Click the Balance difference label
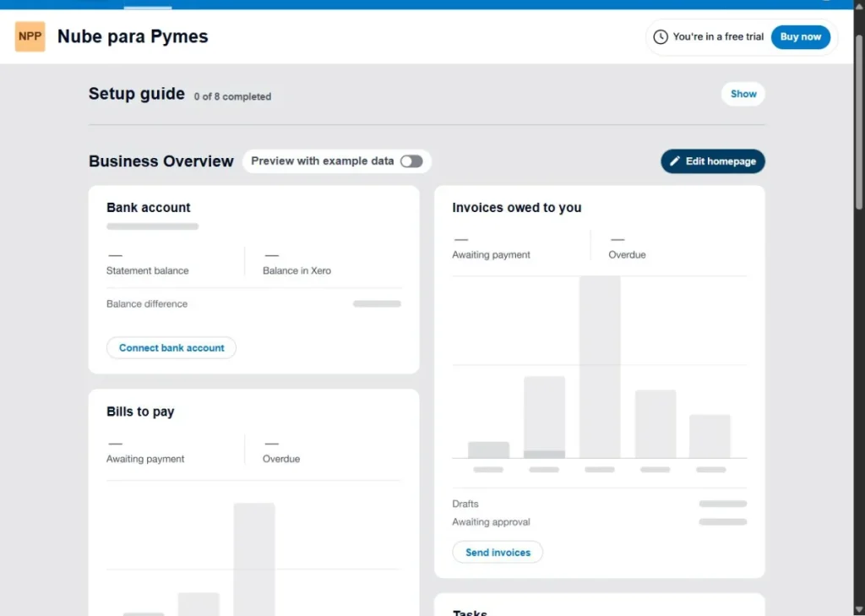Screen dimensions: 865x616 [x=147, y=303]
